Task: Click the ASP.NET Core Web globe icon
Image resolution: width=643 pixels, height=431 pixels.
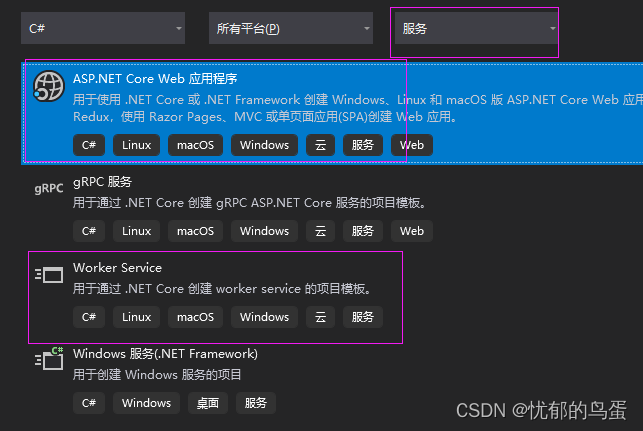Action: (x=48, y=86)
